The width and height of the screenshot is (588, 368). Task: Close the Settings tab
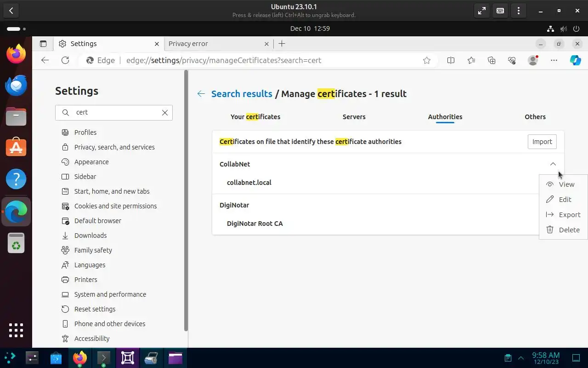pyautogui.click(x=157, y=44)
